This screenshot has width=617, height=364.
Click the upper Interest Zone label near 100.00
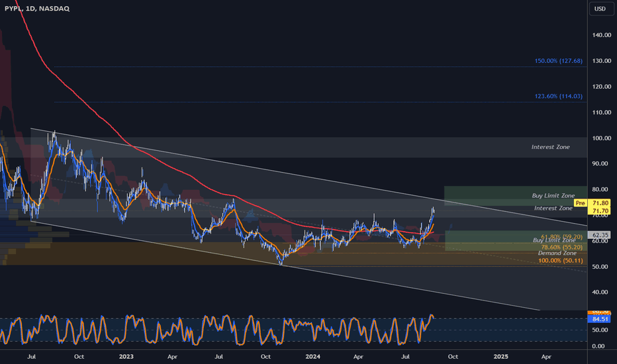[551, 147]
